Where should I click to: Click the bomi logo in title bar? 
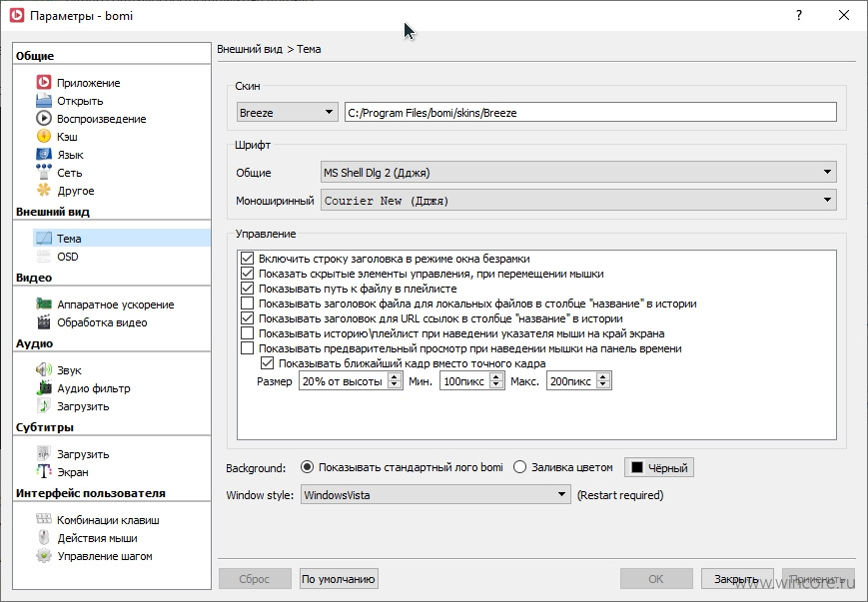pyautogui.click(x=17, y=15)
